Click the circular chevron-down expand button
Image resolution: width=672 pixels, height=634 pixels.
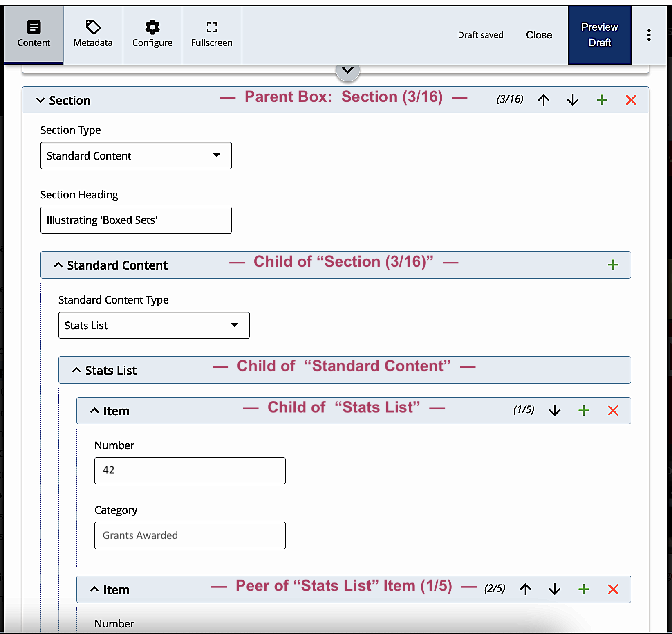click(347, 70)
